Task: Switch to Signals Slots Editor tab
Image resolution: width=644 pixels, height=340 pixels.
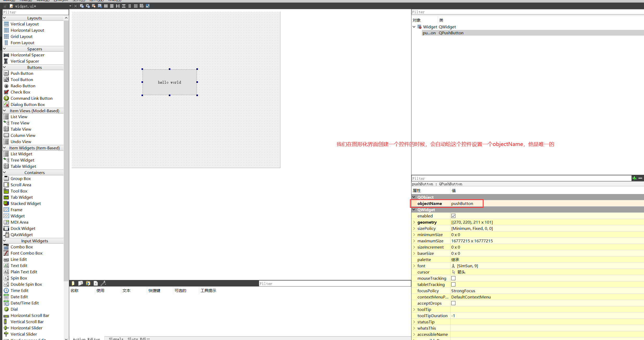Action: pos(129,338)
